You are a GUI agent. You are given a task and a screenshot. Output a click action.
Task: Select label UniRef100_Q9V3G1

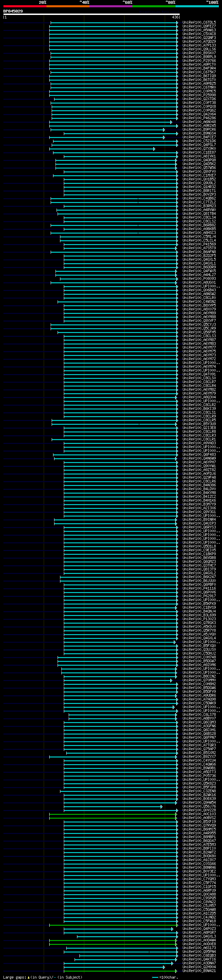point(199,512)
